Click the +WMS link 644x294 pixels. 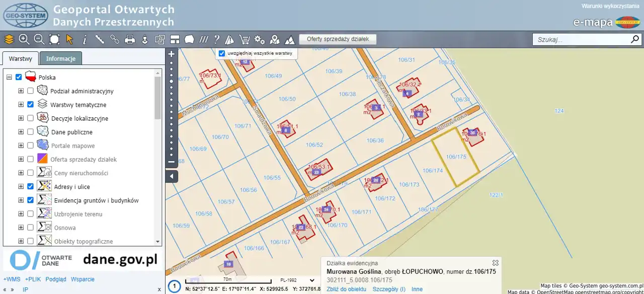coord(12,279)
